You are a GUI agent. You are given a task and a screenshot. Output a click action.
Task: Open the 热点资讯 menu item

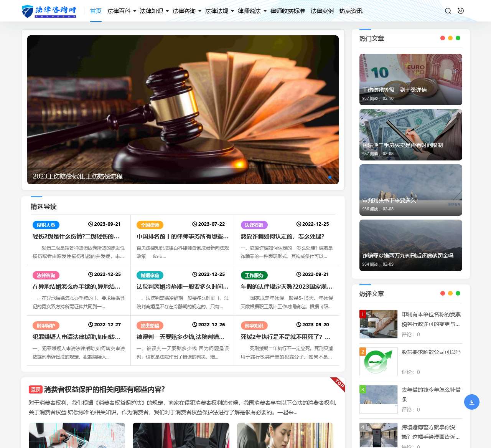(350, 11)
